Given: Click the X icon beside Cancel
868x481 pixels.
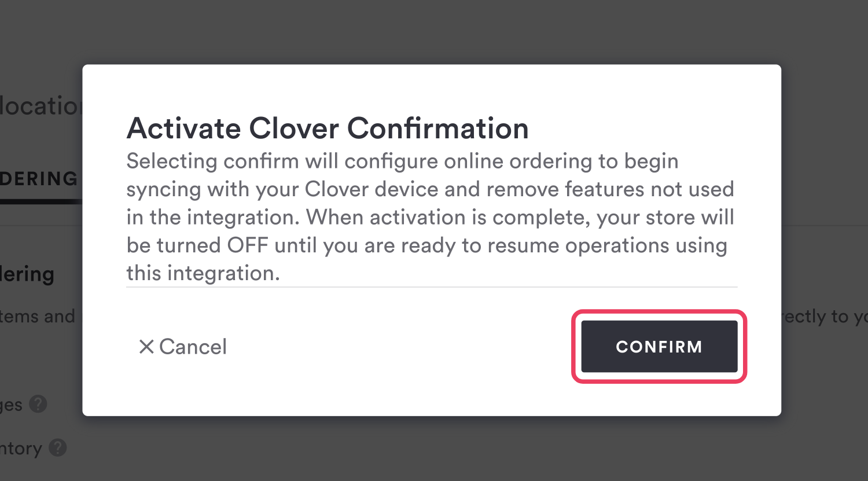Looking at the screenshot, I should click(x=146, y=347).
